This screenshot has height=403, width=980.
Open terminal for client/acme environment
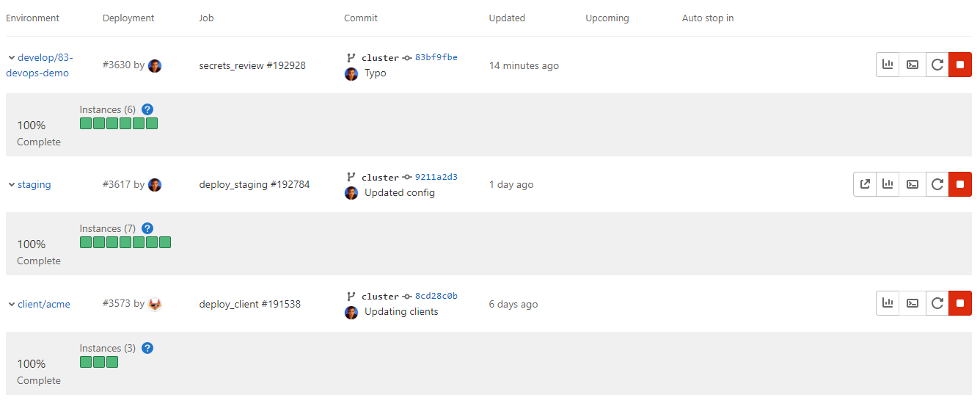point(913,303)
